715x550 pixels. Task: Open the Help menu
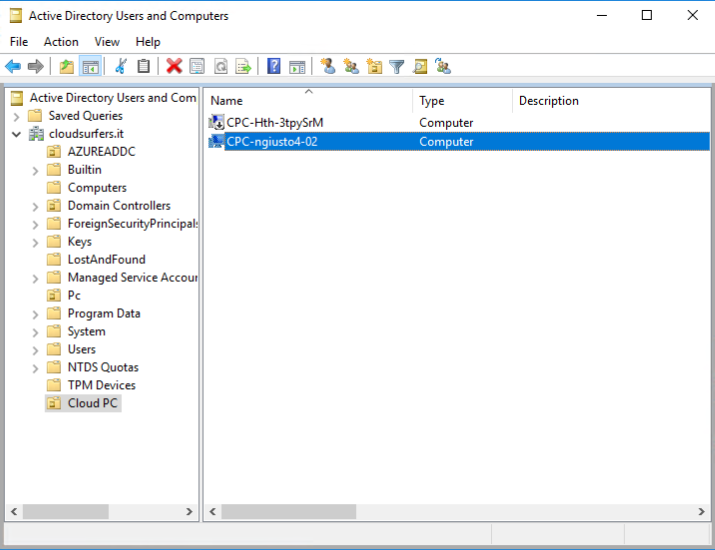(148, 42)
